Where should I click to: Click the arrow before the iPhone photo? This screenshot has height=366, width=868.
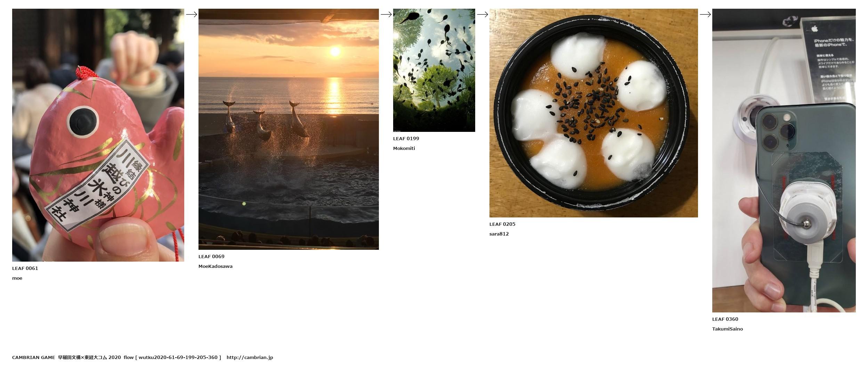click(x=705, y=14)
